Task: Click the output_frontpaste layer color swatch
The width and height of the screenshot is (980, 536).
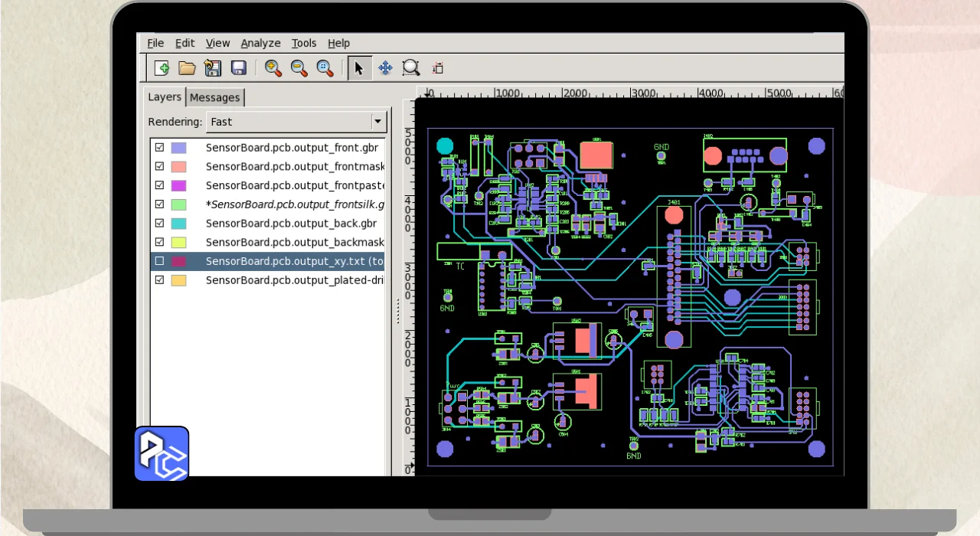Action: click(x=178, y=185)
